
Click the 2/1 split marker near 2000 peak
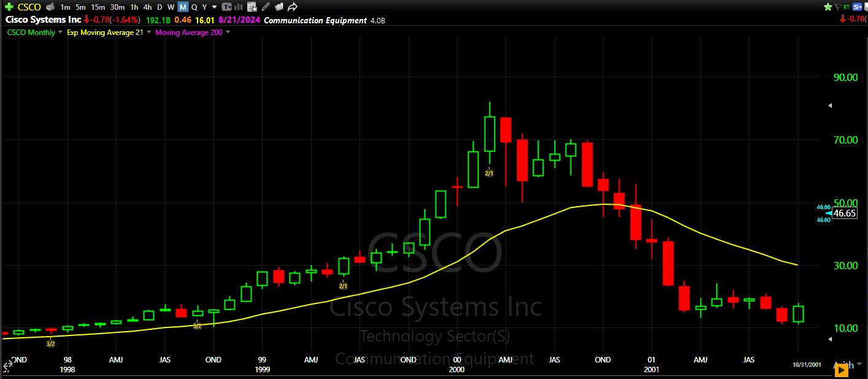coord(489,174)
